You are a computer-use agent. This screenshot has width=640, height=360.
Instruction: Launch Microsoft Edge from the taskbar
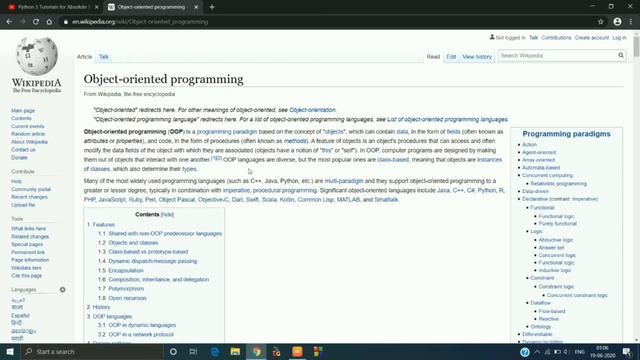(215, 351)
